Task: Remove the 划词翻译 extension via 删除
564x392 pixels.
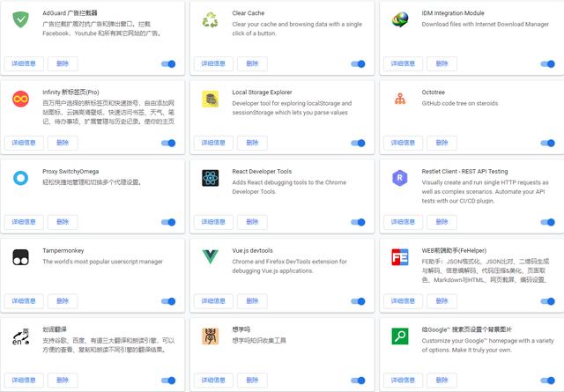Action: (63, 381)
